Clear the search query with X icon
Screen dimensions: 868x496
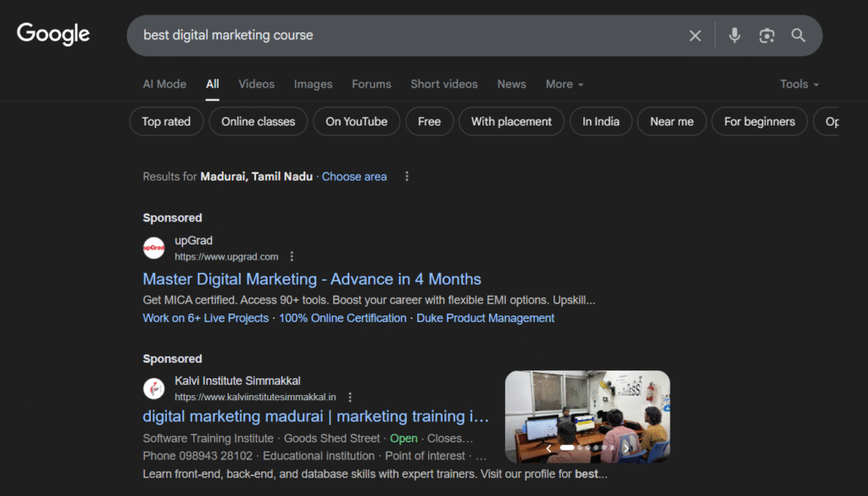(695, 36)
